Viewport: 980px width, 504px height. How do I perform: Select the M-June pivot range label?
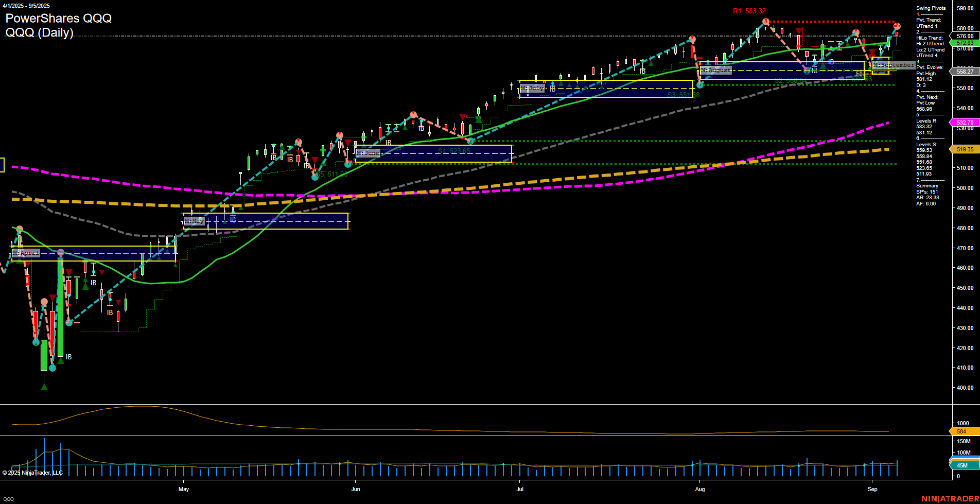click(367, 153)
